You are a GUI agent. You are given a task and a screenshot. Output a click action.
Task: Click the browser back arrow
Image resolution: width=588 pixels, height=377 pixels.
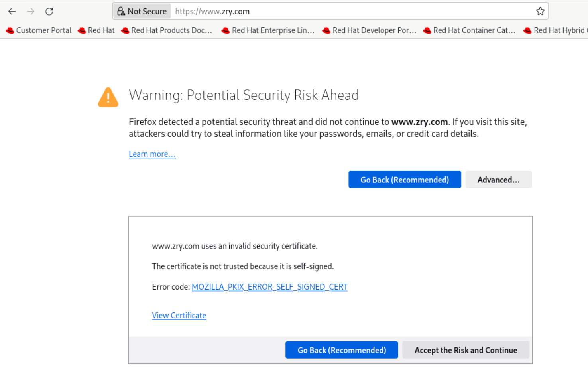(12, 11)
